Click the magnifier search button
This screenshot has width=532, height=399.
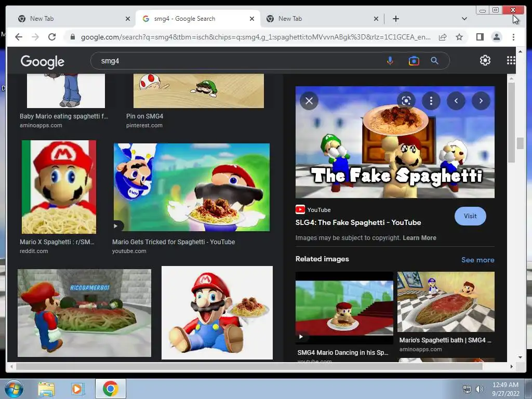pos(434,61)
